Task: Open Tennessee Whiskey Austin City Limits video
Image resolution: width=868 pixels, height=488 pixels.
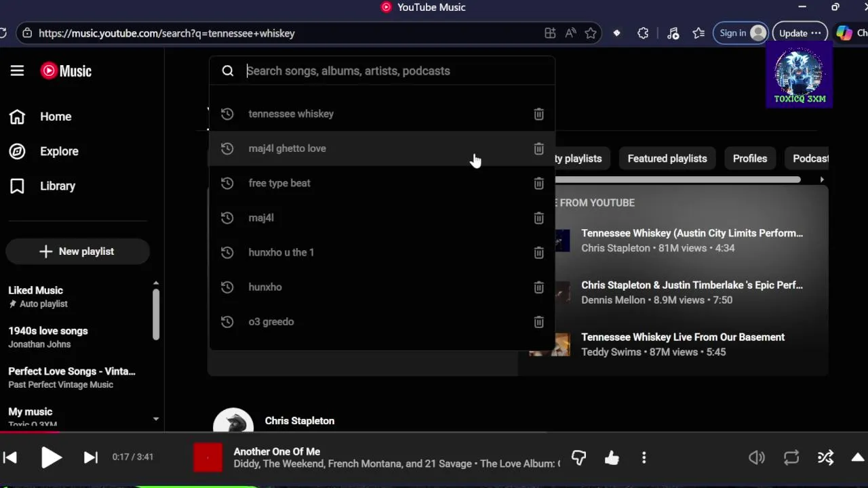Action: coord(692,233)
